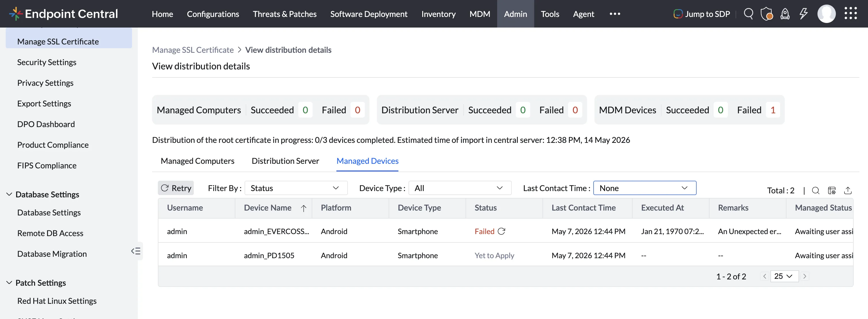
Task: Open Remote DB Access in sidebar
Action: click(50, 233)
